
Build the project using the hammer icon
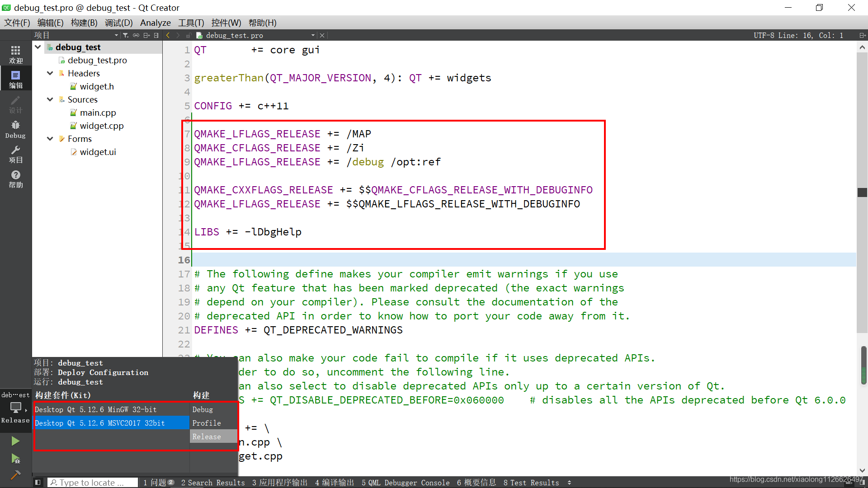(x=15, y=475)
